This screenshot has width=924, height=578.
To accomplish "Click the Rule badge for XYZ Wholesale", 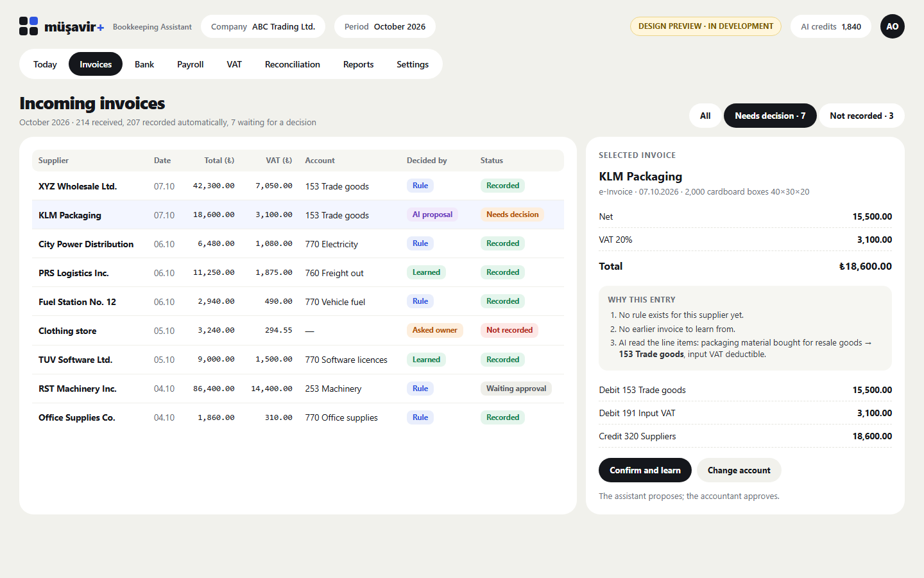I will [x=420, y=186].
